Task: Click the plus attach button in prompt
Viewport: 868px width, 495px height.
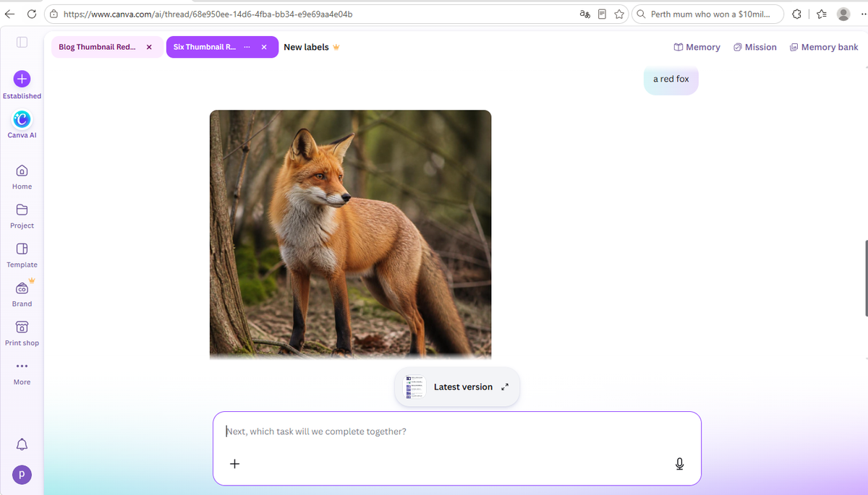Action: [234, 464]
